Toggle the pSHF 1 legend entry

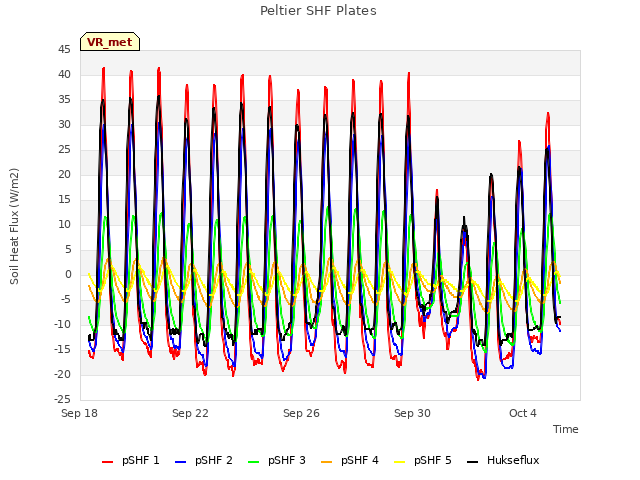[x=131, y=460]
